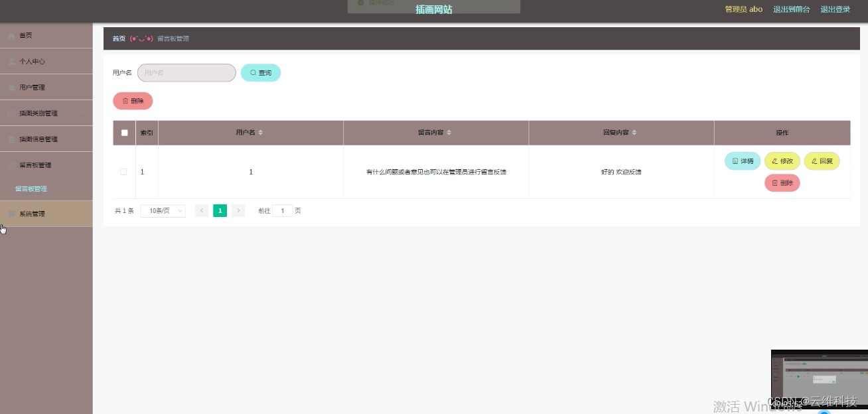Viewport: 868px width, 414px height.
Task: Click the 前往 page number input
Action: point(283,211)
